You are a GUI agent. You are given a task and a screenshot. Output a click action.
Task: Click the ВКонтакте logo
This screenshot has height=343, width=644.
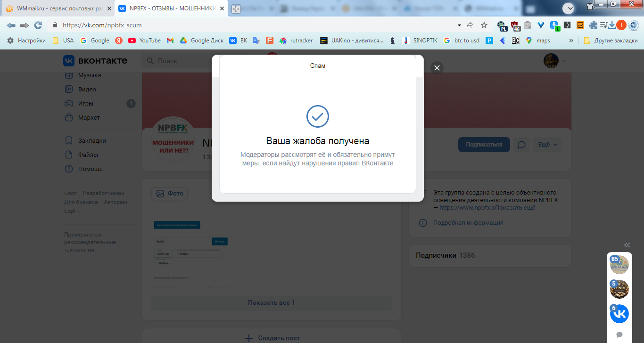(x=95, y=60)
